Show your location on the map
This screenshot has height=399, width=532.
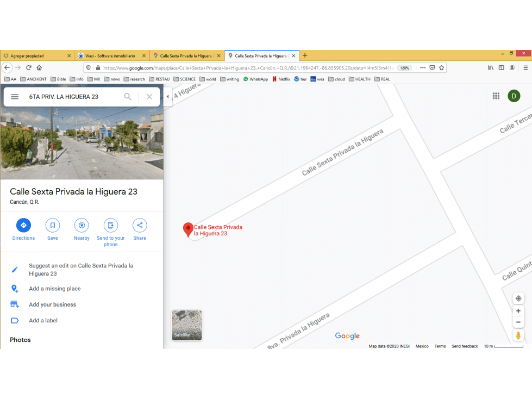click(x=518, y=298)
